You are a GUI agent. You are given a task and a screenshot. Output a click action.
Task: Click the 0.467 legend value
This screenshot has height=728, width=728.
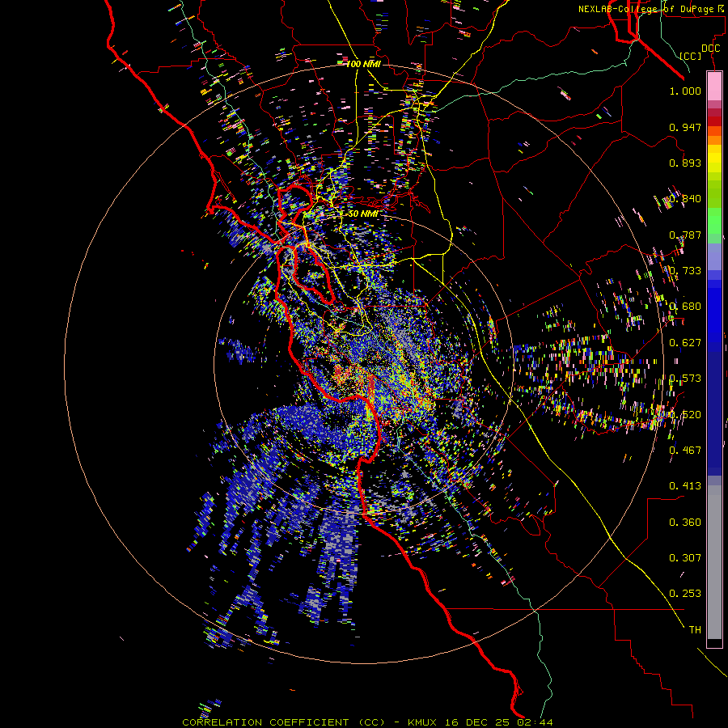(685, 451)
